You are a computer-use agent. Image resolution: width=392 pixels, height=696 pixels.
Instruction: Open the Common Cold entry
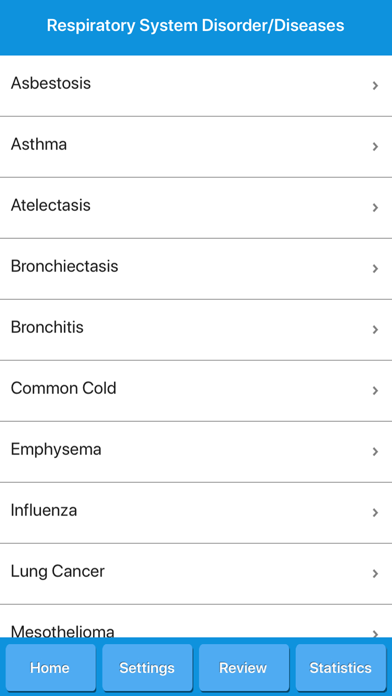coord(196,391)
